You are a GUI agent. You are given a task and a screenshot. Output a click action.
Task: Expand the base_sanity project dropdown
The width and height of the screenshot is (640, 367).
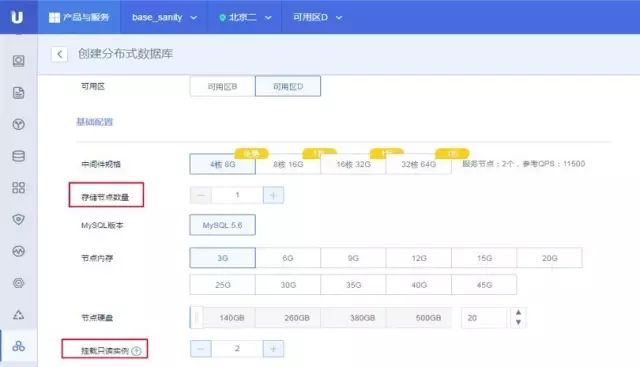(164, 17)
